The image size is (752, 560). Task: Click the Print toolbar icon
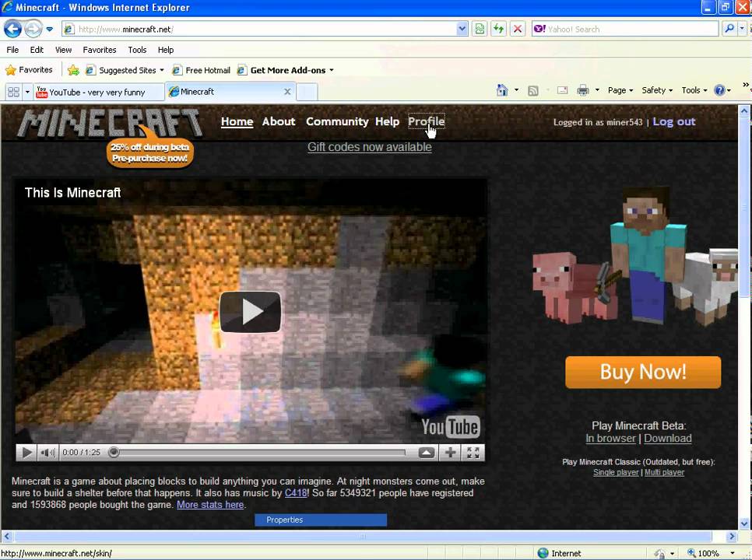point(583,90)
